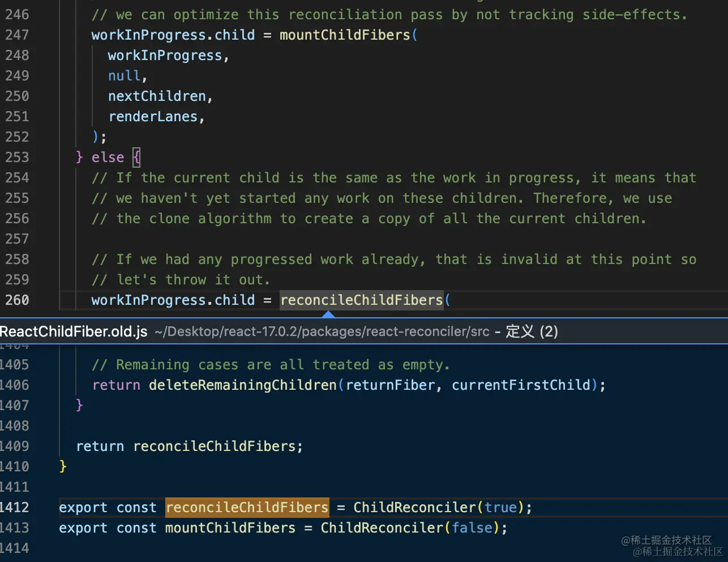Click the export keyword on line 1412
The image size is (728, 562).
[x=83, y=507]
